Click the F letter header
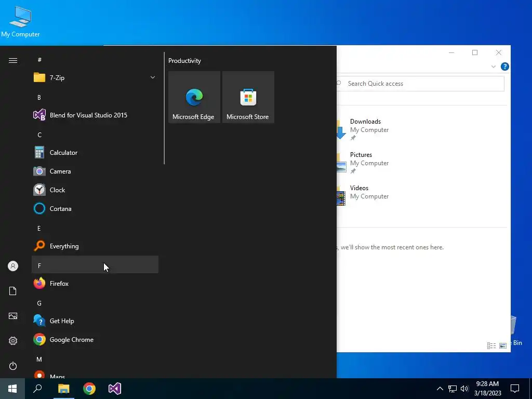The width and height of the screenshot is (532, 399). (x=95, y=264)
